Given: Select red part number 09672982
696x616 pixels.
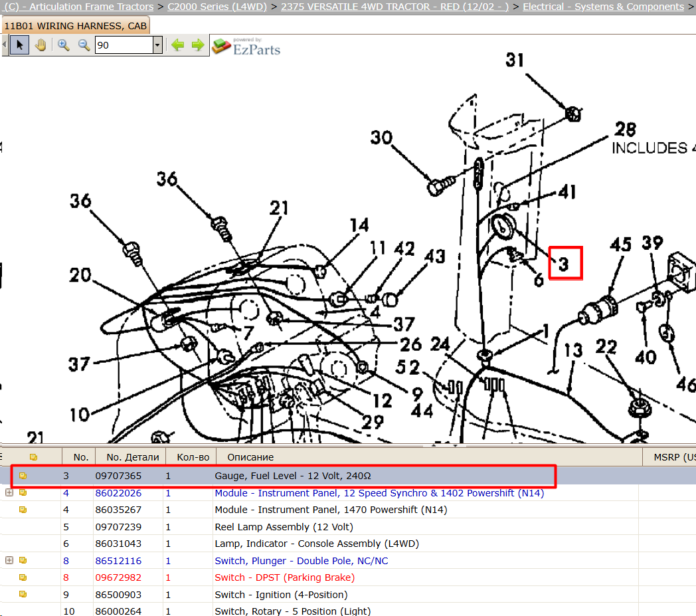Looking at the screenshot, I should click(x=118, y=577).
